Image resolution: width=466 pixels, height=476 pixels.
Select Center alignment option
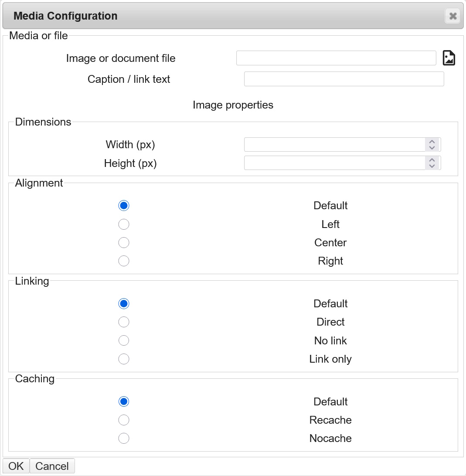(x=124, y=242)
